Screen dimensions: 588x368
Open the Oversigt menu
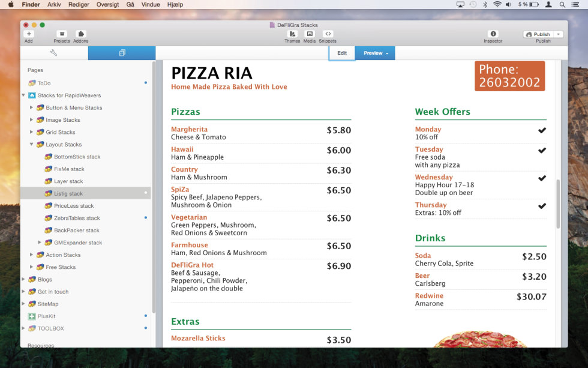tap(107, 4)
